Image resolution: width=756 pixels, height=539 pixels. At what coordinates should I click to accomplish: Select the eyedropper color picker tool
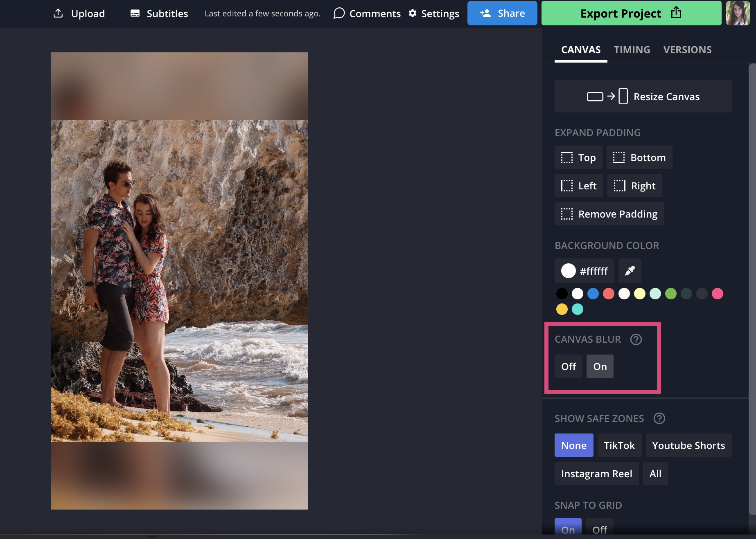(630, 271)
